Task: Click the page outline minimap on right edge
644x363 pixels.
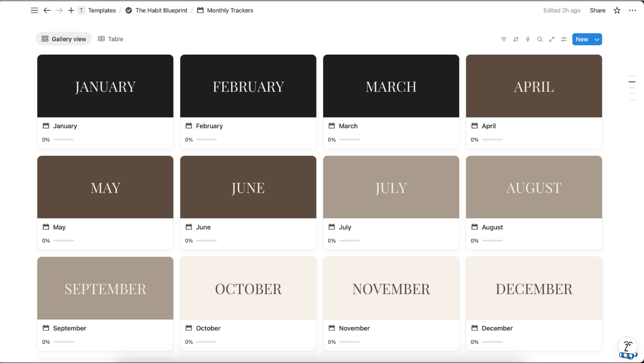Action: click(632, 88)
